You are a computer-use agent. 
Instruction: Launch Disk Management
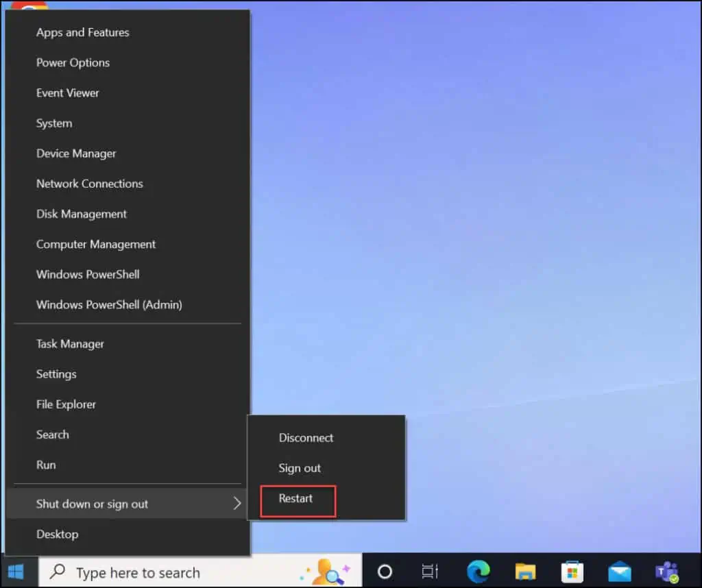(127, 214)
